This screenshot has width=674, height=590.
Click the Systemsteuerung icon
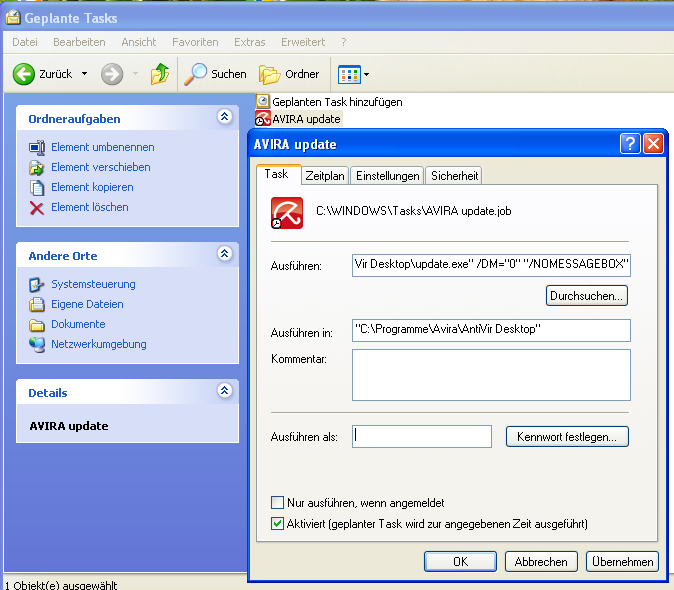(x=37, y=284)
